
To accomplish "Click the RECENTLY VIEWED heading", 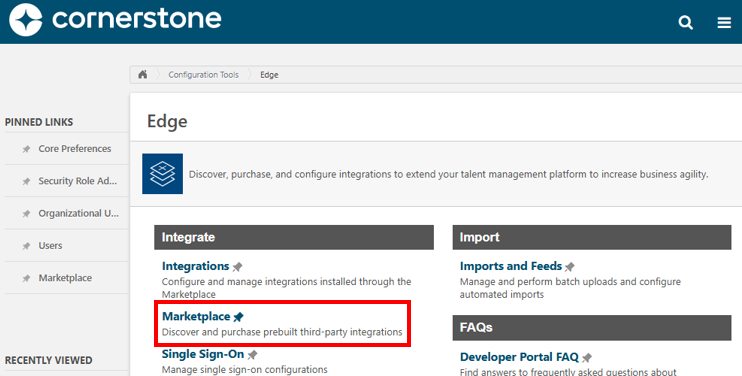I will point(48,360).
